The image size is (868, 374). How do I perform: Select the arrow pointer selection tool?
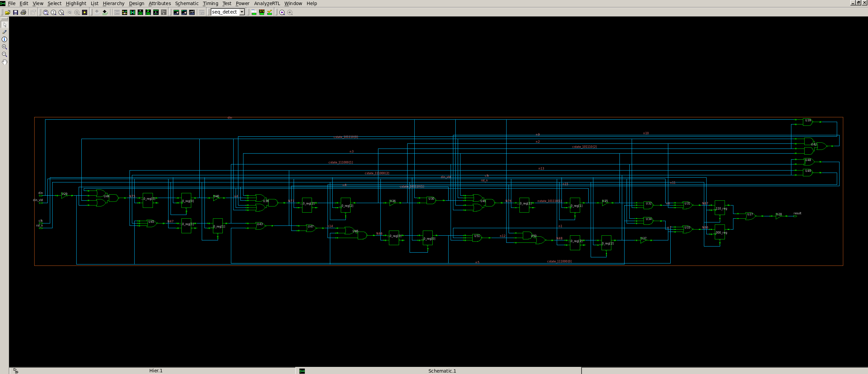pos(4,25)
